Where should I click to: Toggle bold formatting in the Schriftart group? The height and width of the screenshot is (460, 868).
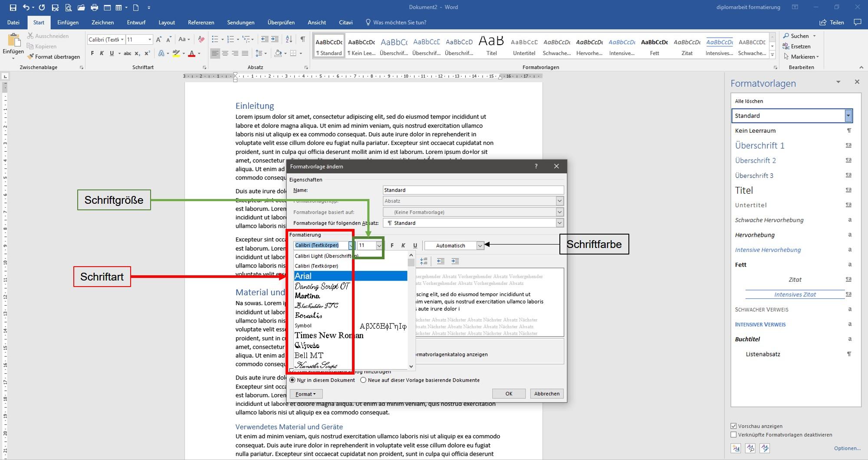pos(92,53)
